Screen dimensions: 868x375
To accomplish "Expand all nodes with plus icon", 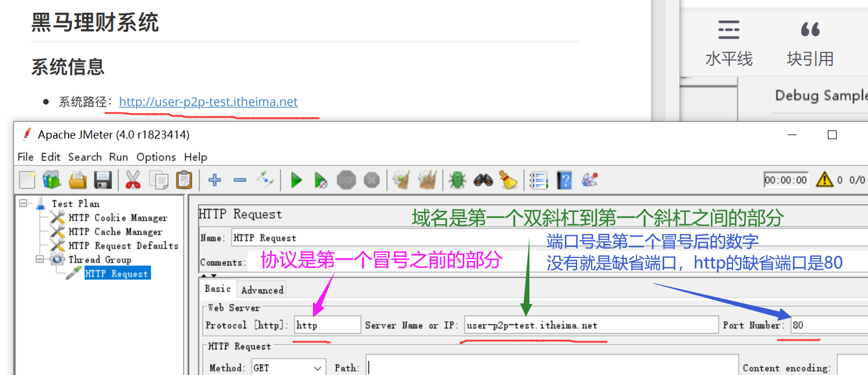I will pyautogui.click(x=215, y=180).
